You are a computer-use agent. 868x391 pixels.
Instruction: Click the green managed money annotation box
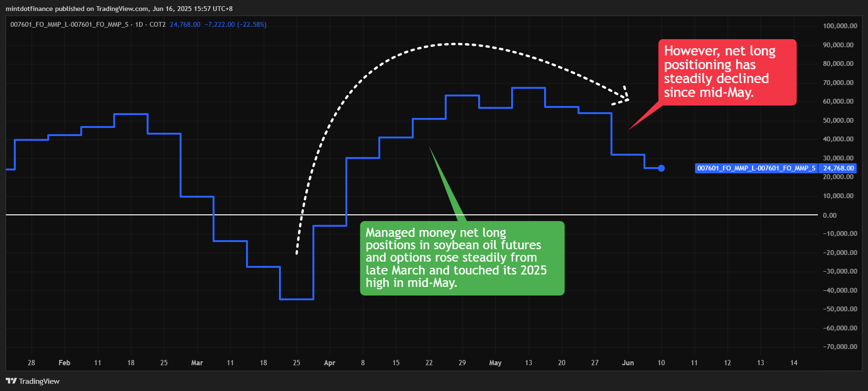(462, 258)
